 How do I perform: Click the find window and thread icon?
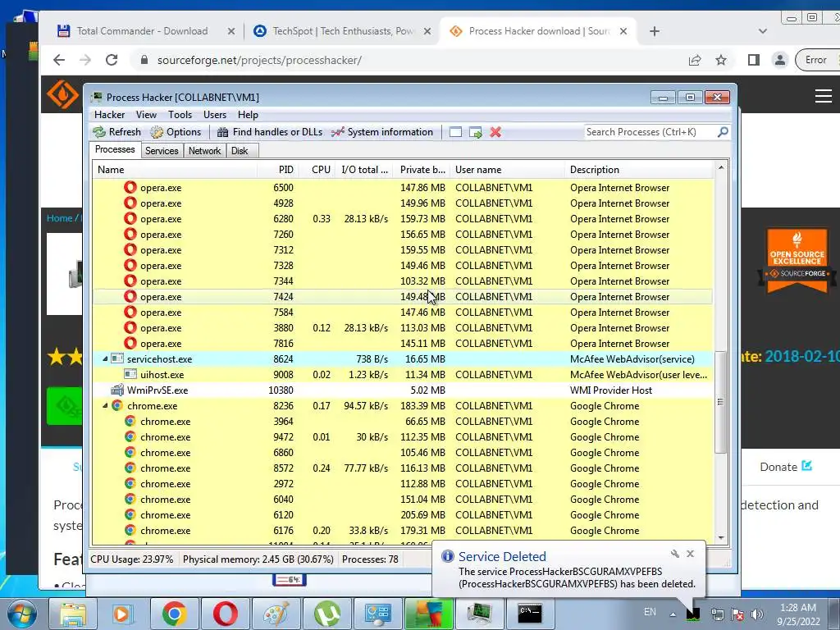(x=476, y=132)
